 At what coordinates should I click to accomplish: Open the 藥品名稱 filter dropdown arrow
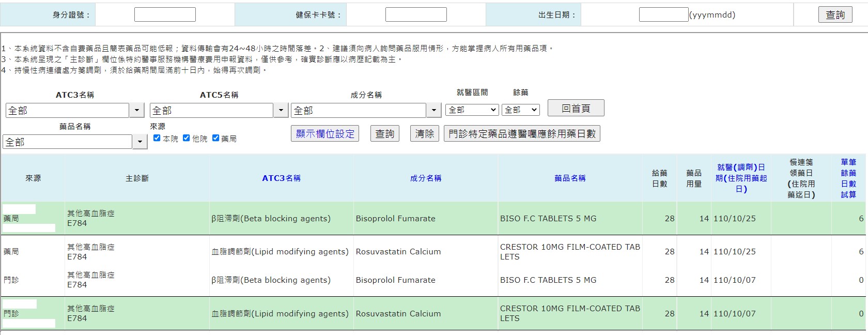click(140, 142)
